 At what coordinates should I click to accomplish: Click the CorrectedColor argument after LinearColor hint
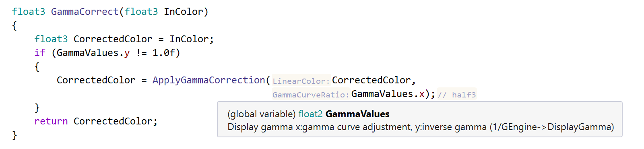[371, 80]
